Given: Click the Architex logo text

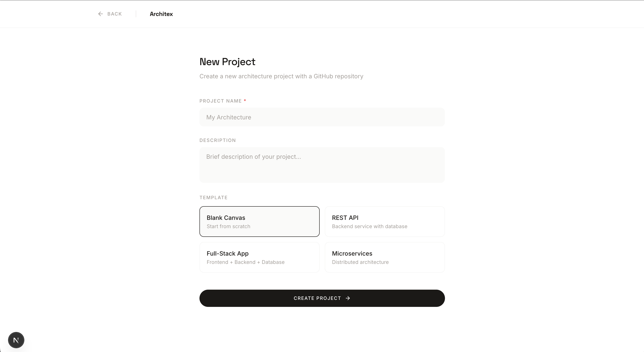Looking at the screenshot, I should [161, 14].
